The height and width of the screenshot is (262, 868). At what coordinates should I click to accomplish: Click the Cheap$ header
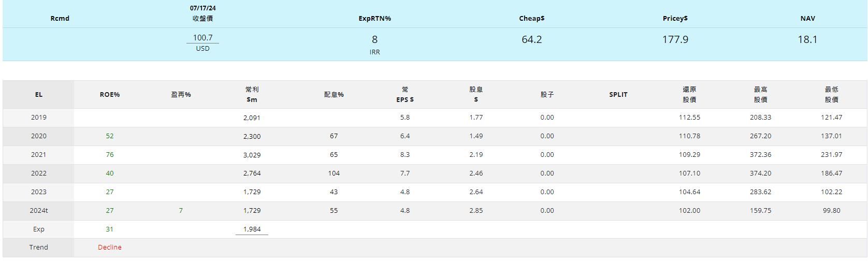(x=531, y=18)
